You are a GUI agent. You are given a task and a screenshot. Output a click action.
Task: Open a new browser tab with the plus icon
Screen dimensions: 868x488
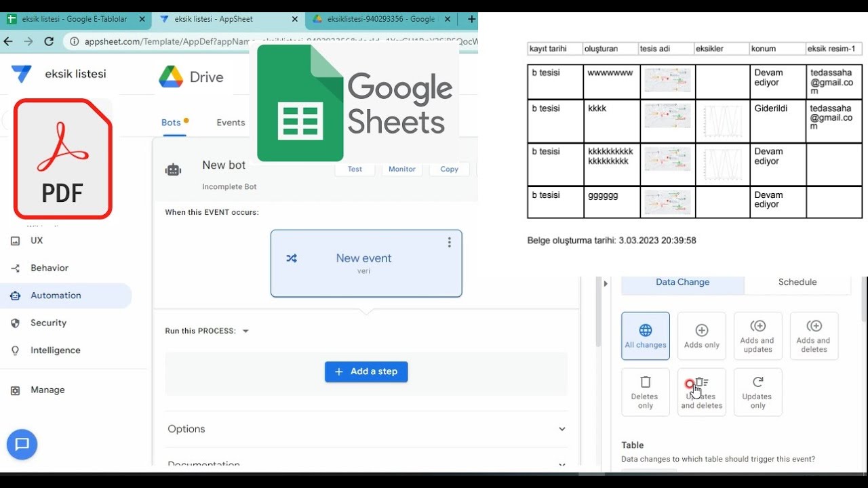[471, 20]
